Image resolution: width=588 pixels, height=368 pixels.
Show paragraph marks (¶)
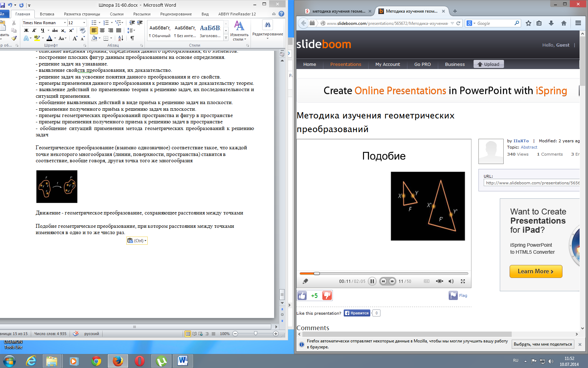[x=132, y=38]
